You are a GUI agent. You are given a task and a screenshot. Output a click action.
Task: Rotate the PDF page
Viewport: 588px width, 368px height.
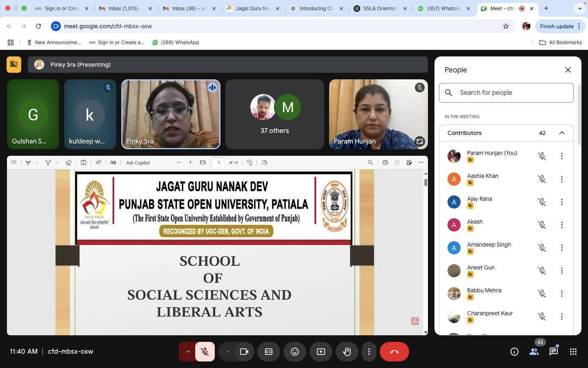(249, 162)
